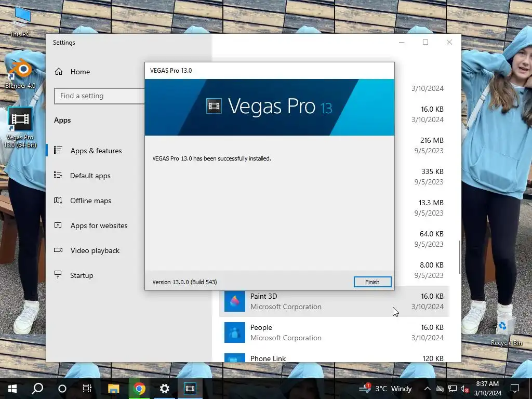Click the VEGAS Pro installer taskbar icon
This screenshot has height=399, width=532.
(190, 389)
